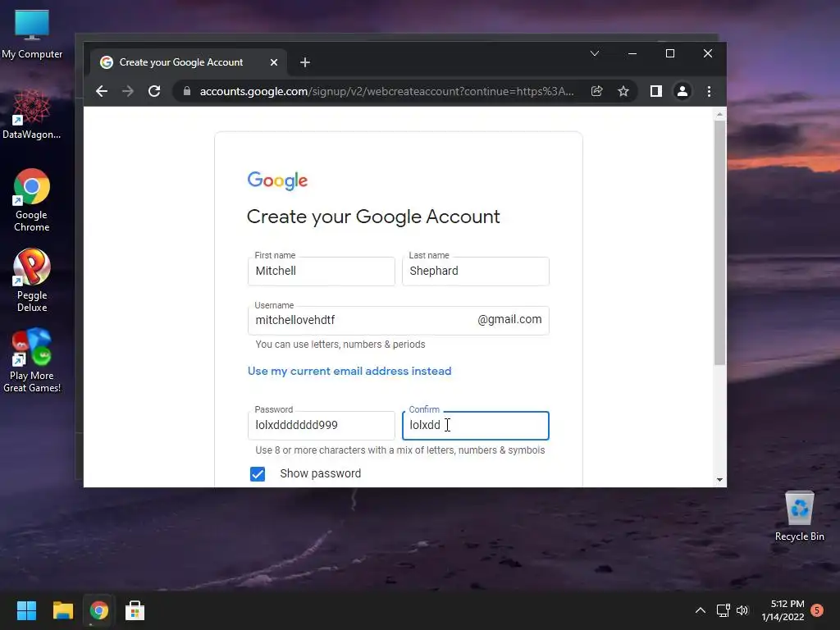Click the Share this page icon
Image resolution: width=840 pixels, height=630 pixels.
click(x=597, y=91)
